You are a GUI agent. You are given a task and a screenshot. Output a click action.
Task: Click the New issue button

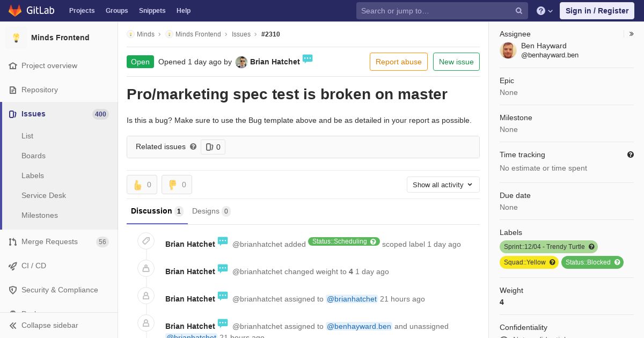pos(456,62)
